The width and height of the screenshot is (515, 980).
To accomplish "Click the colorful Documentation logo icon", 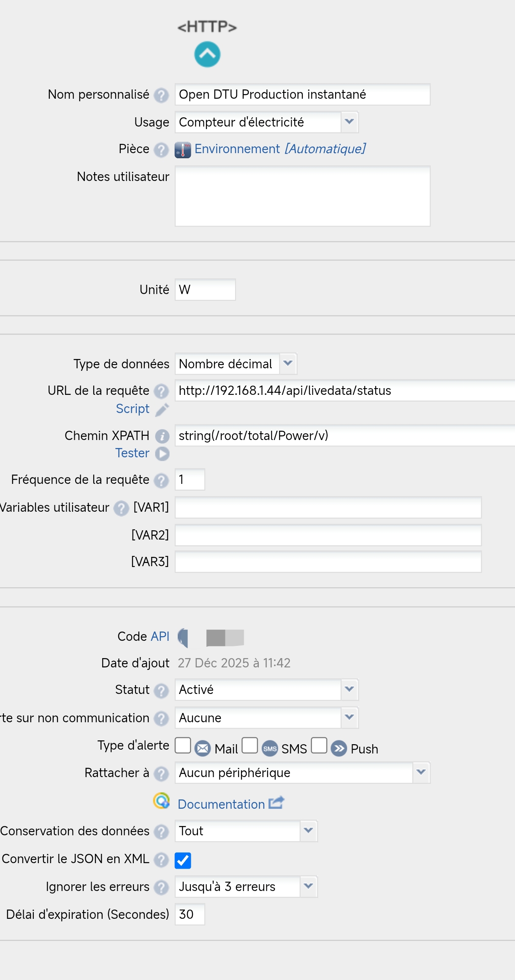I will coord(161,801).
